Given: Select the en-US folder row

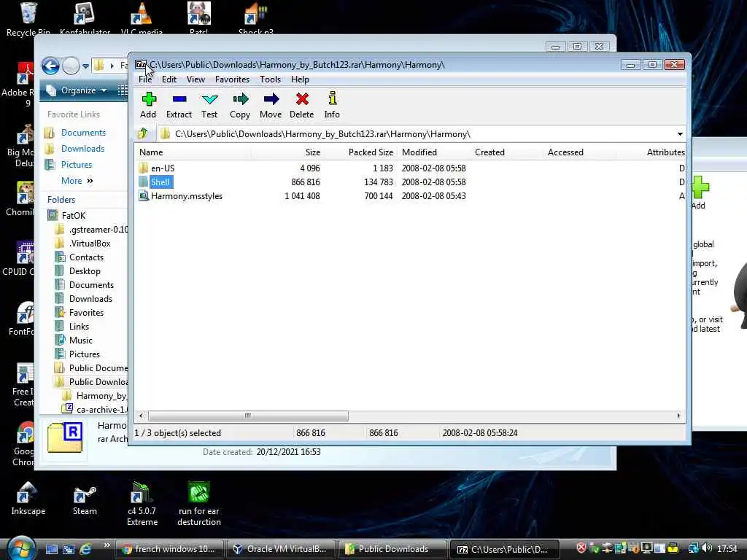Looking at the screenshot, I should coord(162,168).
